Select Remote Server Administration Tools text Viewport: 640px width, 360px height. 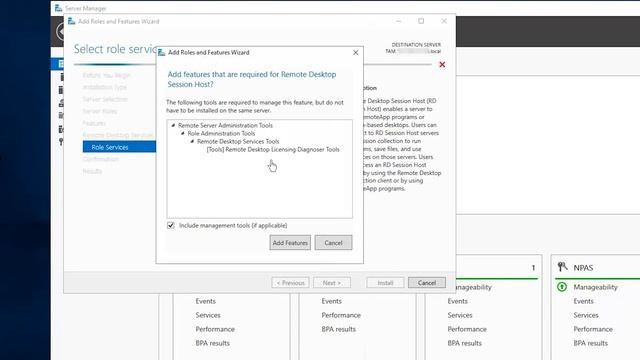click(x=225, y=125)
